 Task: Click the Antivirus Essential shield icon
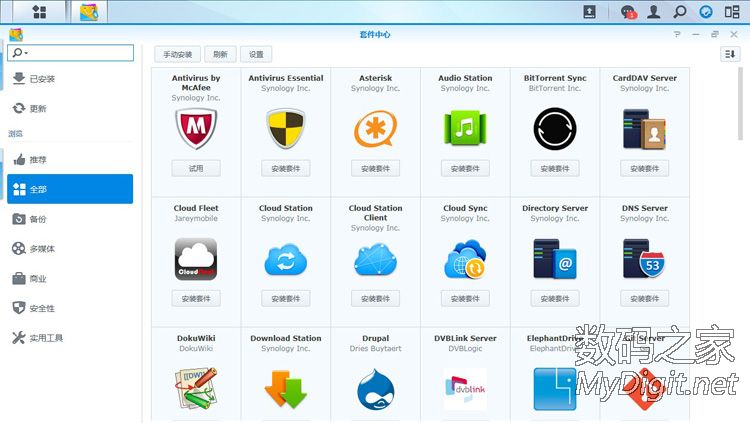pyautogui.click(x=286, y=128)
